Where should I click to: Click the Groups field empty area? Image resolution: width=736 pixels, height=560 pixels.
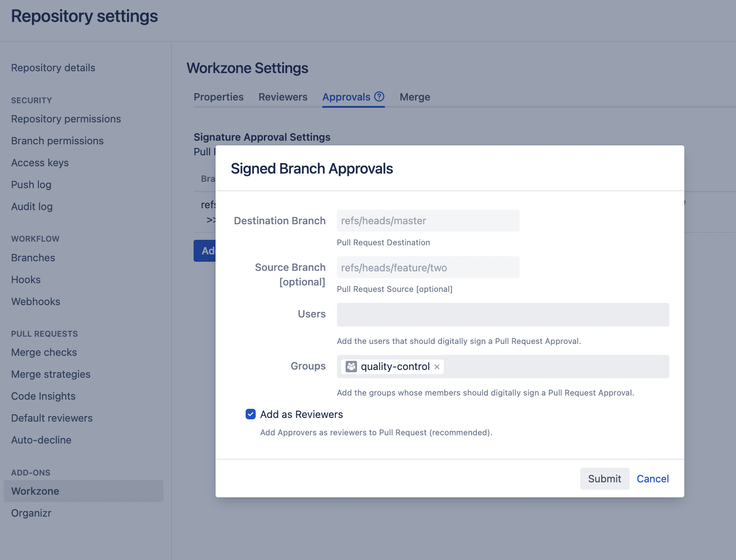(x=555, y=367)
